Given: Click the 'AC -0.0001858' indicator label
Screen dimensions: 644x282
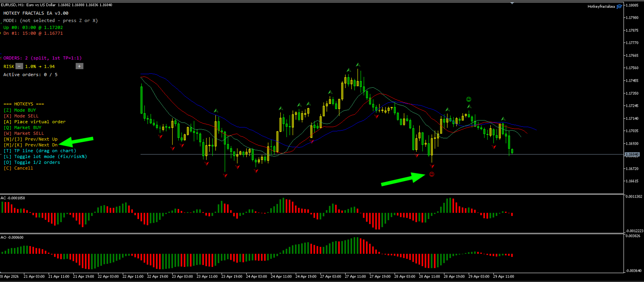Looking at the screenshot, I should [x=13, y=198].
